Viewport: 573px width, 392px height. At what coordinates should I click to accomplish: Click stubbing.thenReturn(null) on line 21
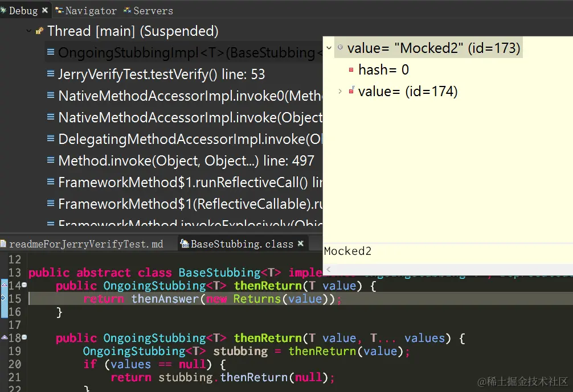[244, 378]
